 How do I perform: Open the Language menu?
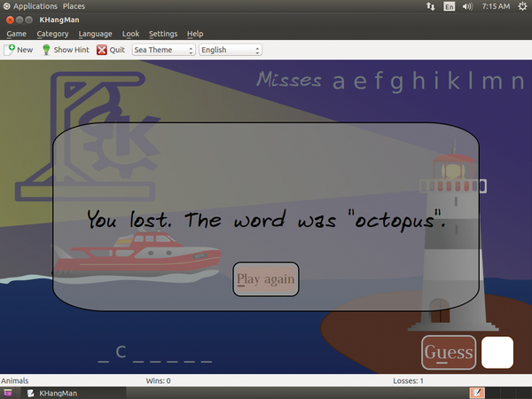click(x=96, y=34)
